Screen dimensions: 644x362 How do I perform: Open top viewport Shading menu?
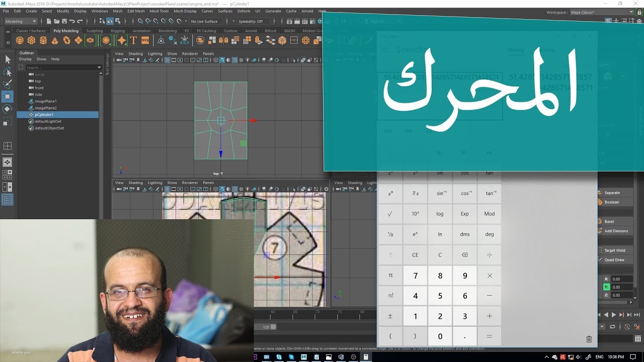coord(135,54)
